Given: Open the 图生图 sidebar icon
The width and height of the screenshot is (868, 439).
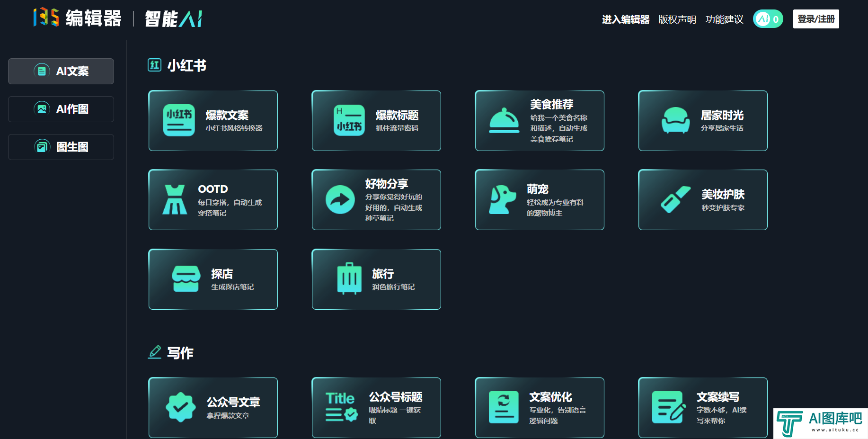Looking at the screenshot, I should coord(42,147).
